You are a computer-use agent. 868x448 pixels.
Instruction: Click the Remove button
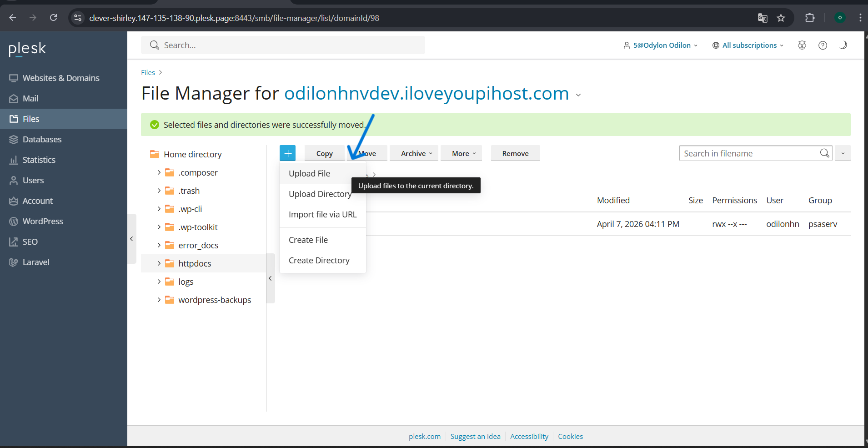515,153
